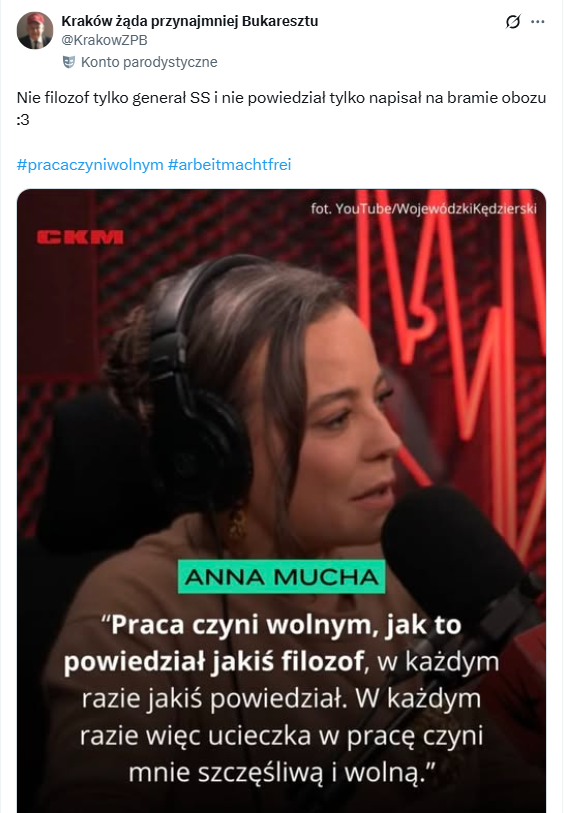Click the red CKM logo in image
This screenshot has width=564, height=813.
point(80,237)
